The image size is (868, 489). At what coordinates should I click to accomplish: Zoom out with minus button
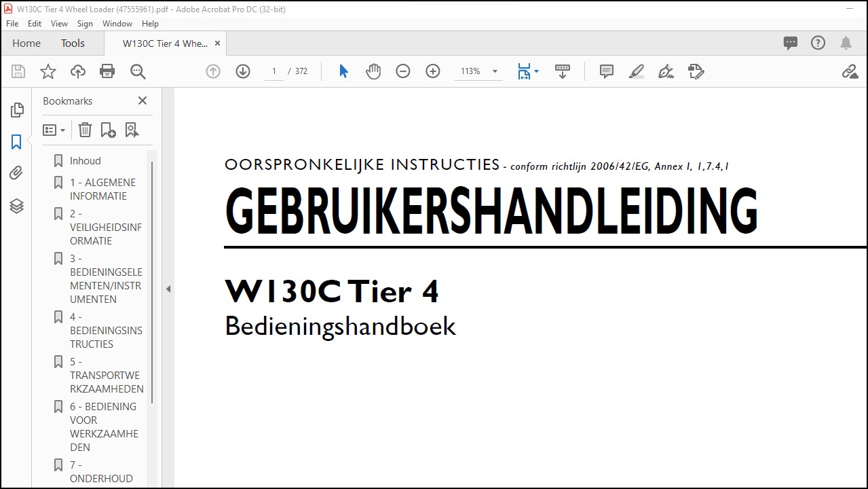[403, 71]
